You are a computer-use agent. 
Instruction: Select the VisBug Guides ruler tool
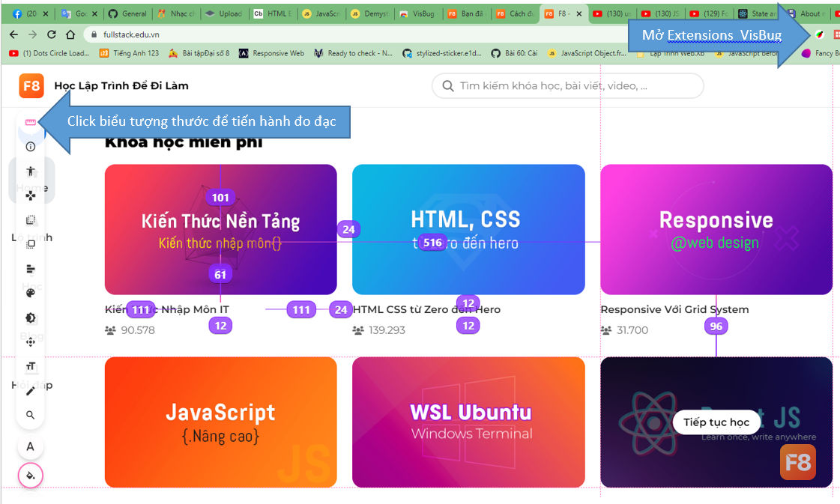coord(31,123)
